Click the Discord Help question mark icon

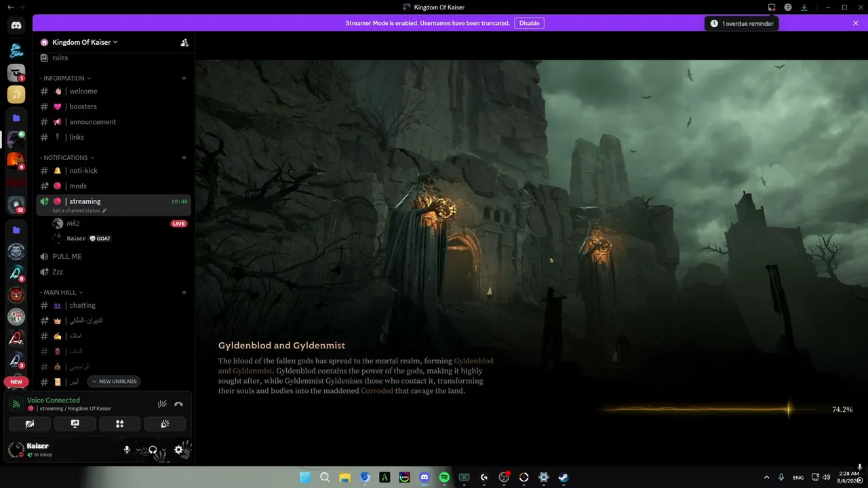(x=788, y=7)
